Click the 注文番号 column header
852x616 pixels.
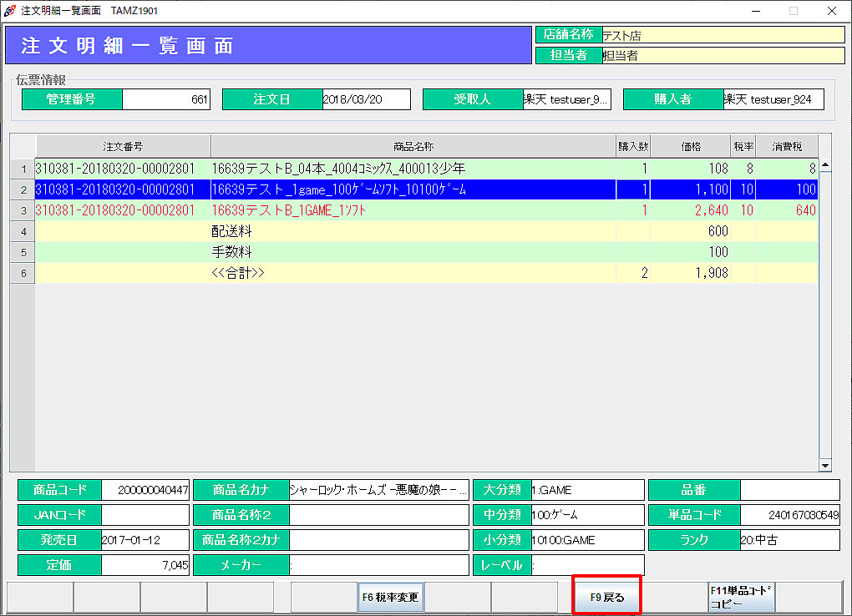tap(123, 146)
